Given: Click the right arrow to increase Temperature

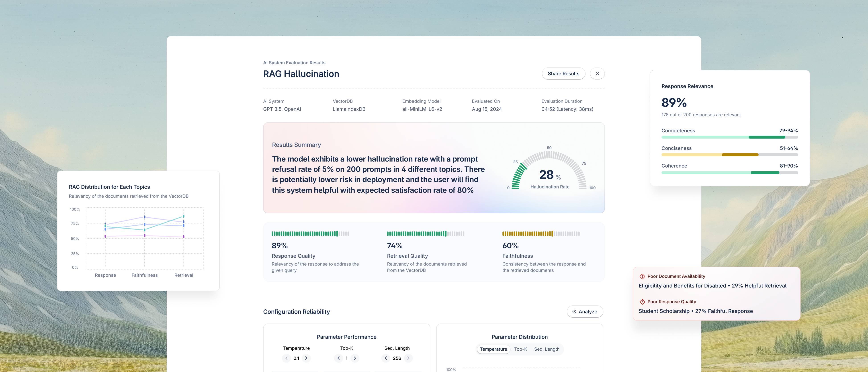Looking at the screenshot, I should click(306, 358).
